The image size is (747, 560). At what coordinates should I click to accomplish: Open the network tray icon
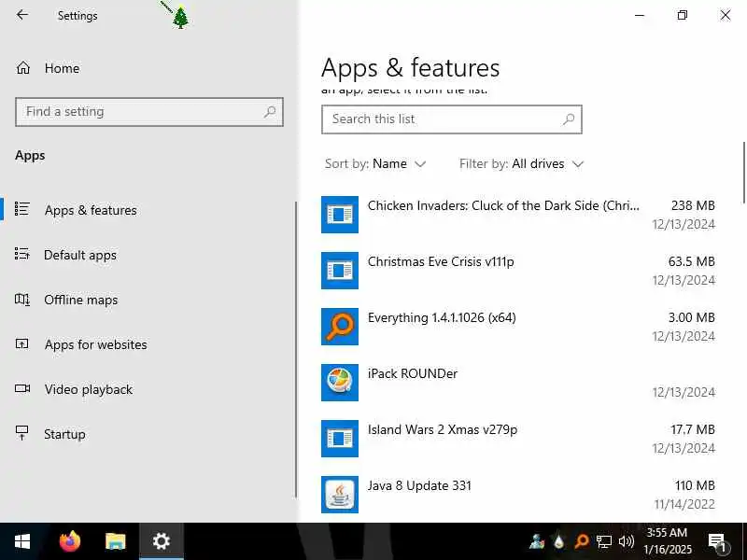(x=603, y=541)
